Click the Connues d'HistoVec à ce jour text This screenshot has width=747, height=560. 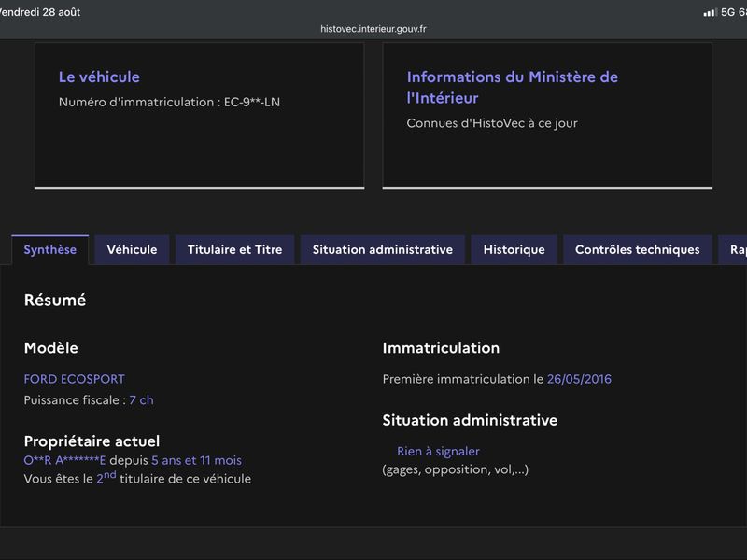(492, 123)
